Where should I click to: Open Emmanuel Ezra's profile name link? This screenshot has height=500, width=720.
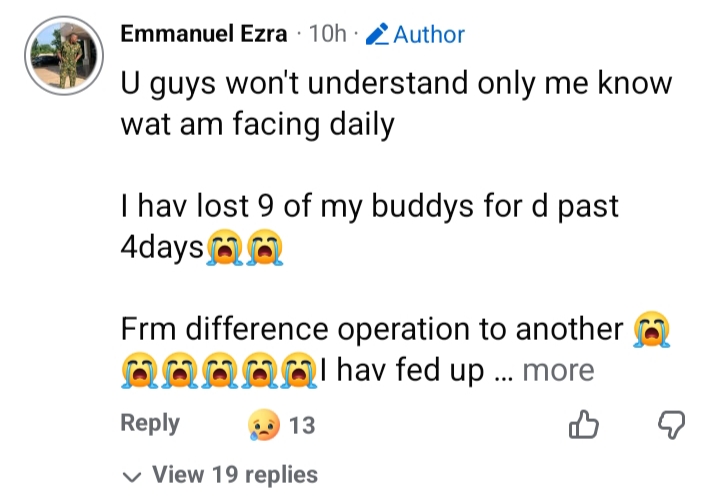click(x=206, y=34)
